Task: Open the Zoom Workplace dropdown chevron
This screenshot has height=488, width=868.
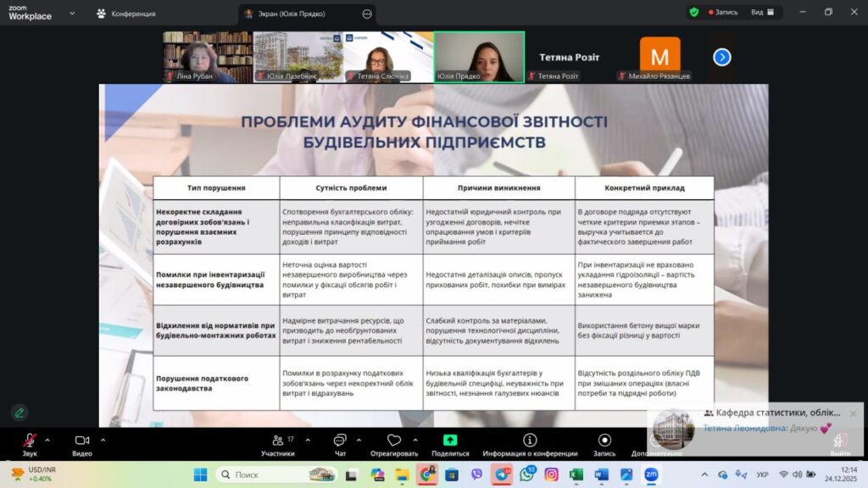Action: (x=71, y=14)
